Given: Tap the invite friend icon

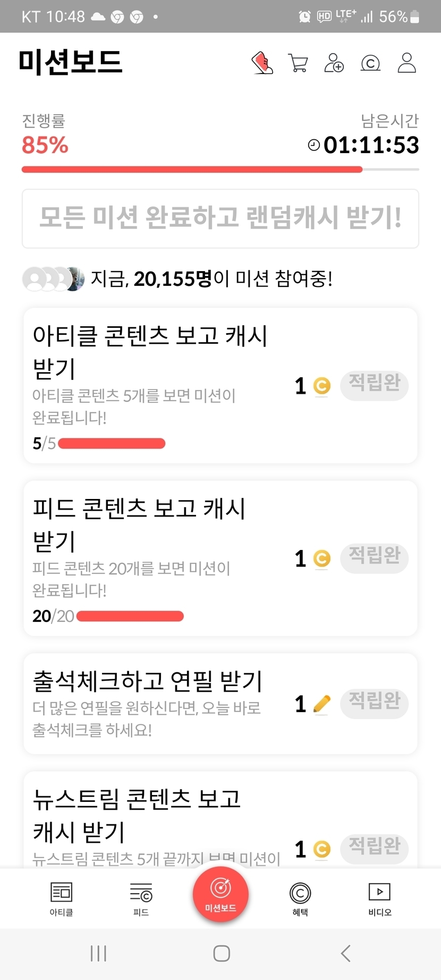Looking at the screenshot, I should (x=334, y=63).
